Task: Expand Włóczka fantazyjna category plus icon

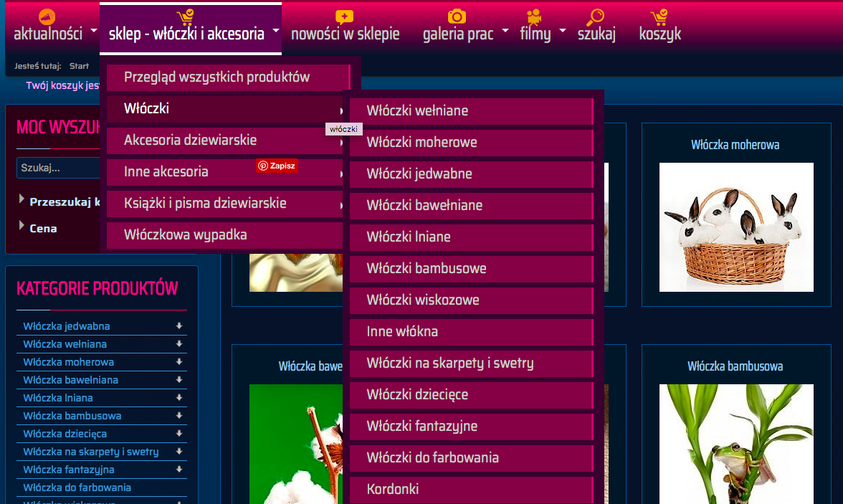Action: [x=179, y=470]
